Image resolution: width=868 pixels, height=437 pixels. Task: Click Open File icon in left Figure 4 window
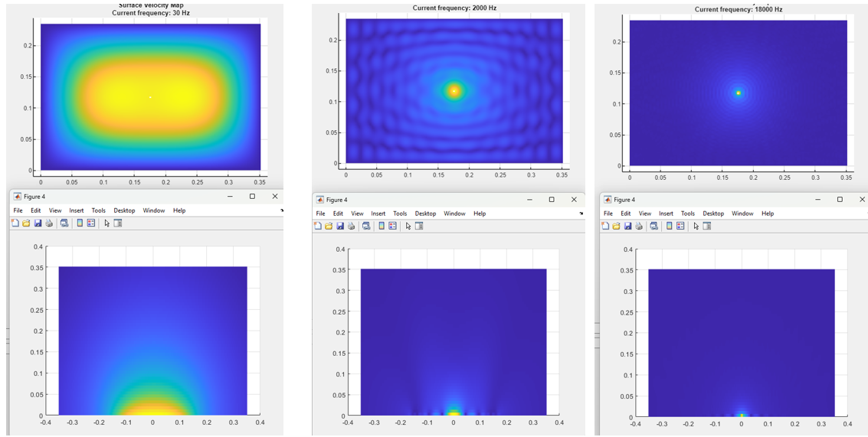tap(26, 223)
